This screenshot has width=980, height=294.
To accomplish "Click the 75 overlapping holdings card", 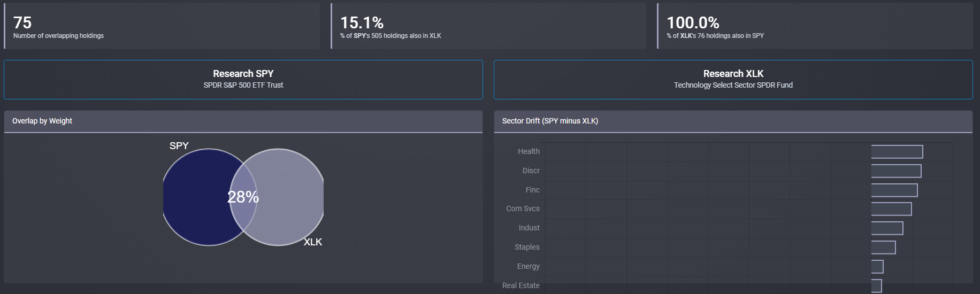I will [x=162, y=26].
